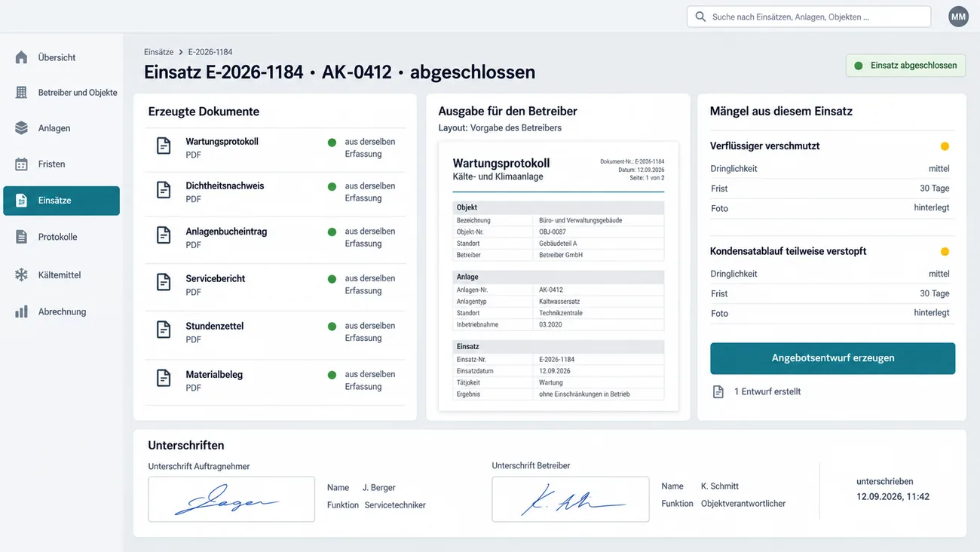980x552 pixels.
Task: Click the Einsätze breadcrumb link
Action: click(159, 52)
